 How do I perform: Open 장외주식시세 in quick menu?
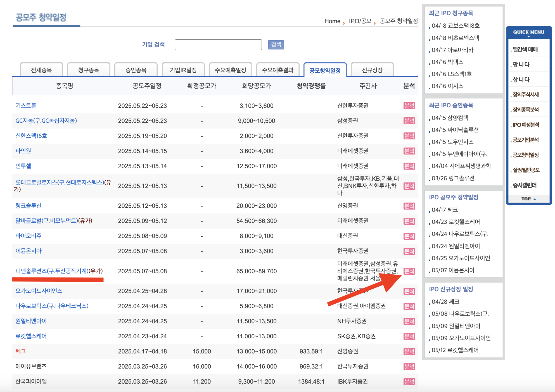[525, 95]
